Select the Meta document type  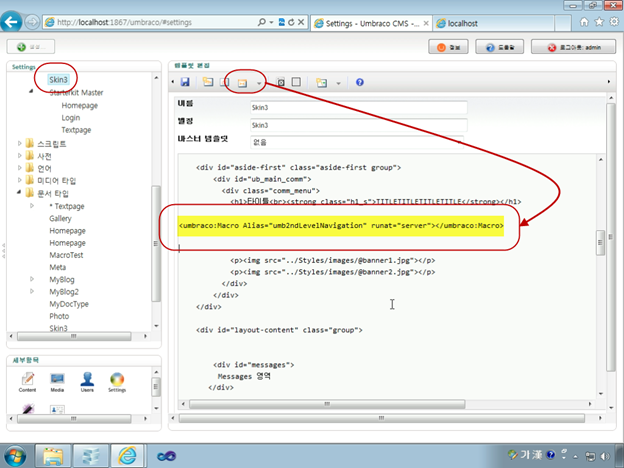pos(58,267)
